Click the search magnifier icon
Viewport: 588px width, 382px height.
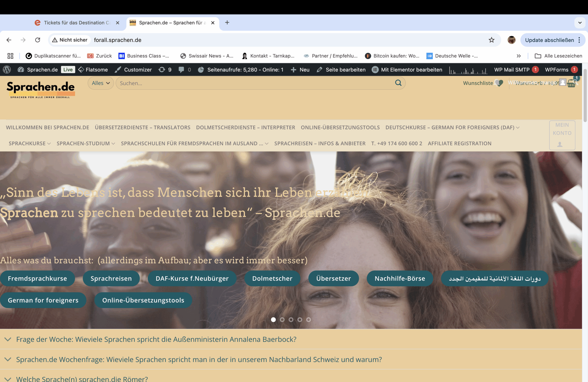[x=398, y=83]
